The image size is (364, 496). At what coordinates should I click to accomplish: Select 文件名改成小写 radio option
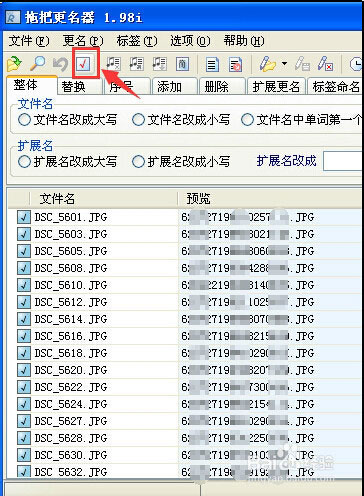pyautogui.click(x=181, y=120)
